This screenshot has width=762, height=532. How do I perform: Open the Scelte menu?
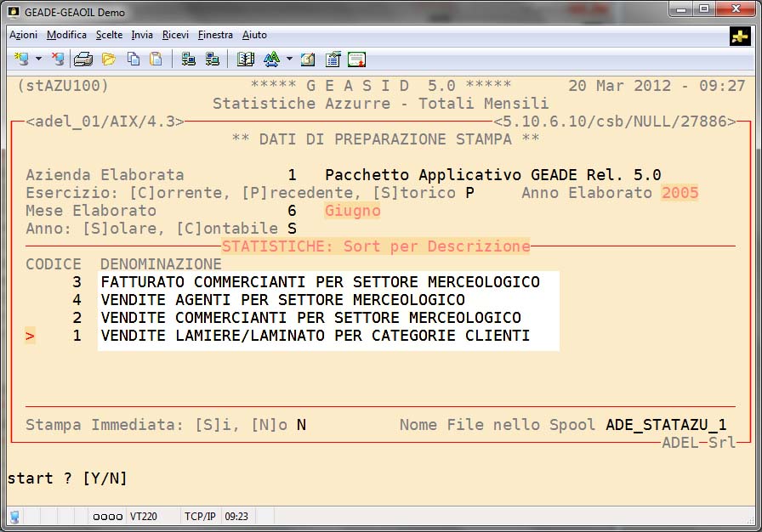tap(109, 35)
